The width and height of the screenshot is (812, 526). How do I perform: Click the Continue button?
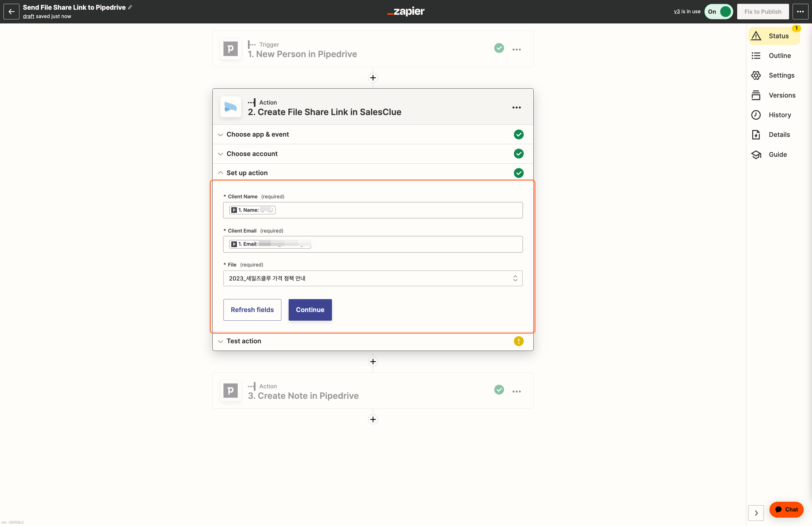pyautogui.click(x=310, y=310)
